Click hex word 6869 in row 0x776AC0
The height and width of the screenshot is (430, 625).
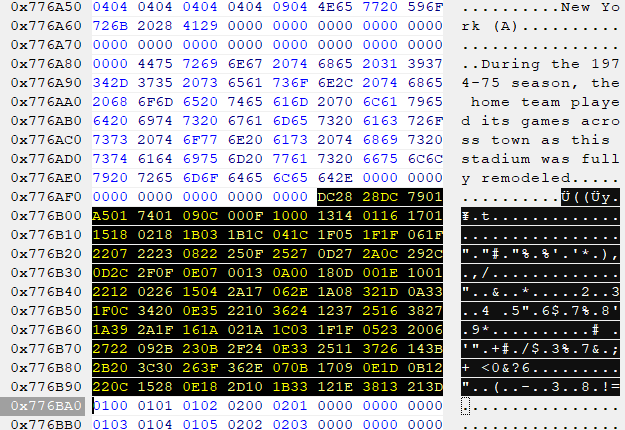tap(380, 140)
